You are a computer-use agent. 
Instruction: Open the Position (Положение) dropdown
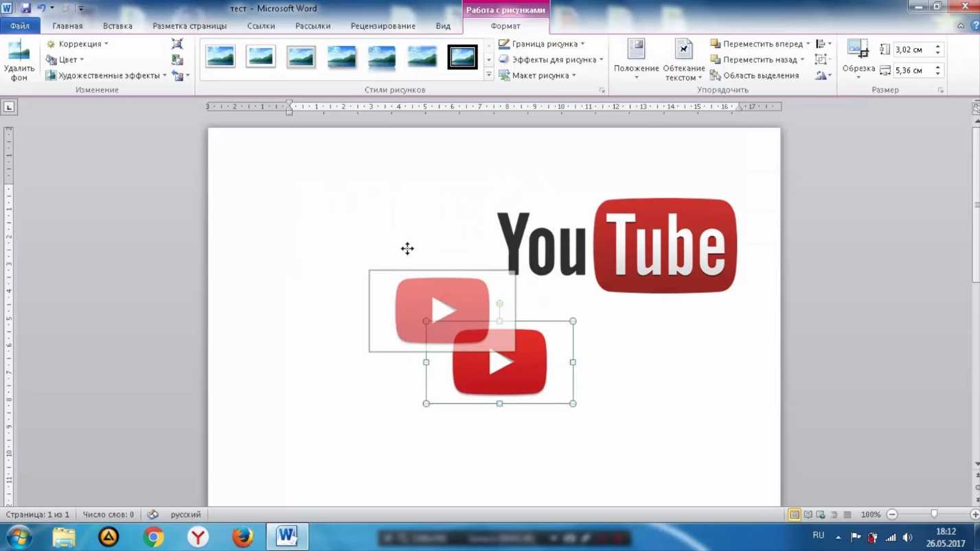tap(636, 60)
